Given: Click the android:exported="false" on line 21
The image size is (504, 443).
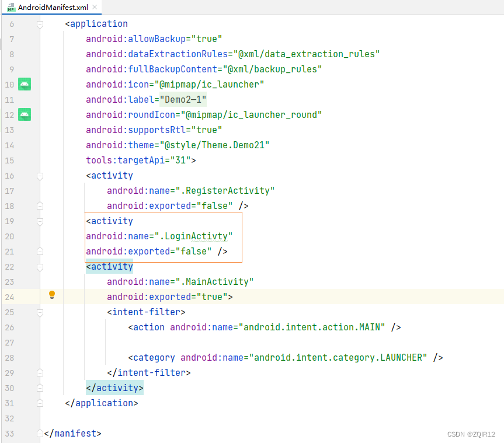Looking at the screenshot, I should pos(149,252).
